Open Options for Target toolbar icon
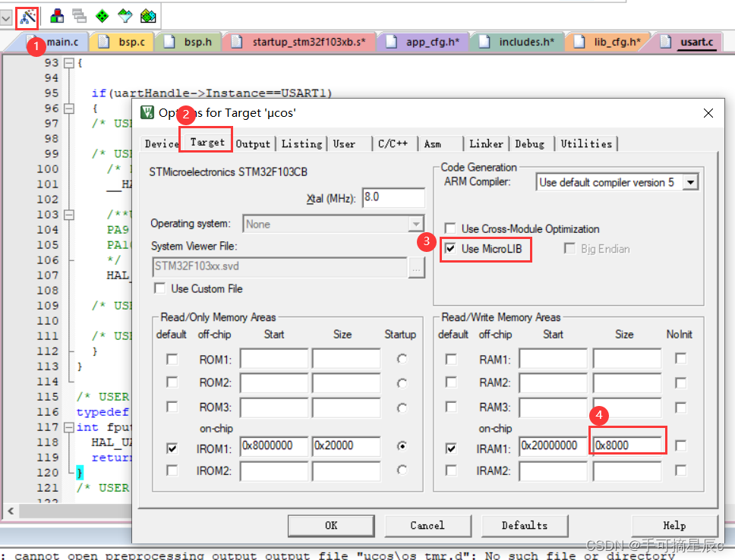The image size is (735, 560). click(x=27, y=17)
